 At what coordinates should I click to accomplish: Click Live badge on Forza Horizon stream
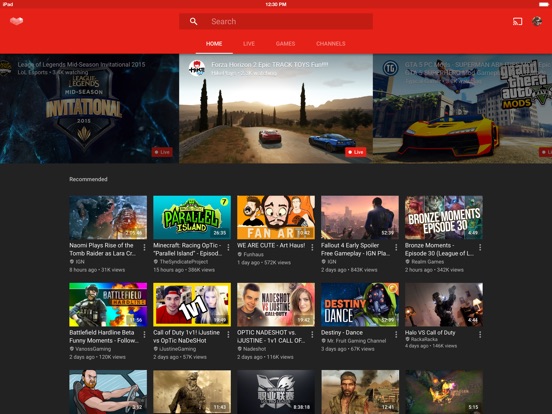click(x=356, y=152)
